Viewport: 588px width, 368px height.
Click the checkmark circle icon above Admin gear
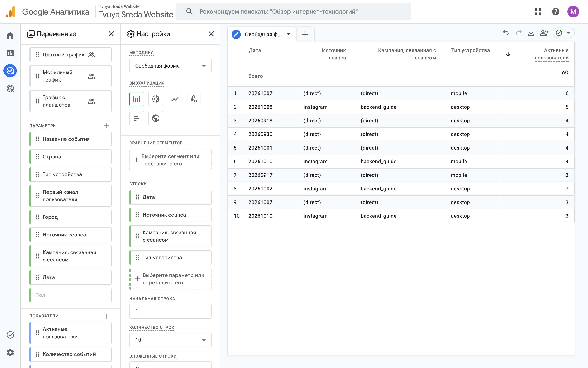(x=10, y=335)
